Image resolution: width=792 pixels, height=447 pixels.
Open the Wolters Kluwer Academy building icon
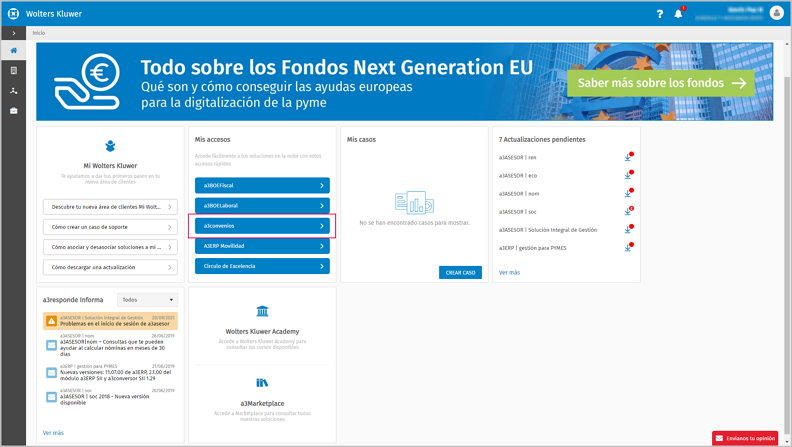click(x=262, y=311)
